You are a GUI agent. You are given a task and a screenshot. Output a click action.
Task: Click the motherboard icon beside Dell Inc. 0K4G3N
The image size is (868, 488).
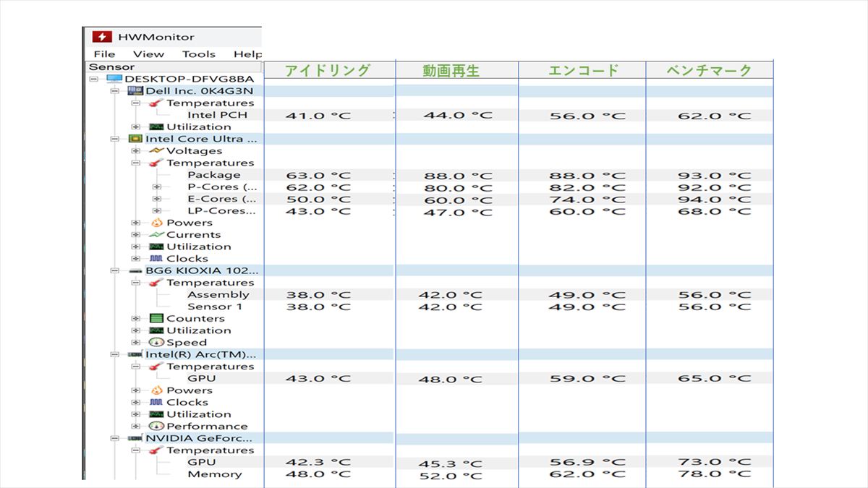coord(135,91)
